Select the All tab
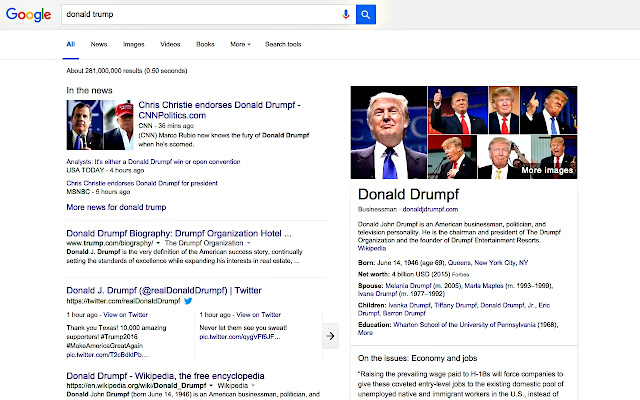 pos(71,44)
